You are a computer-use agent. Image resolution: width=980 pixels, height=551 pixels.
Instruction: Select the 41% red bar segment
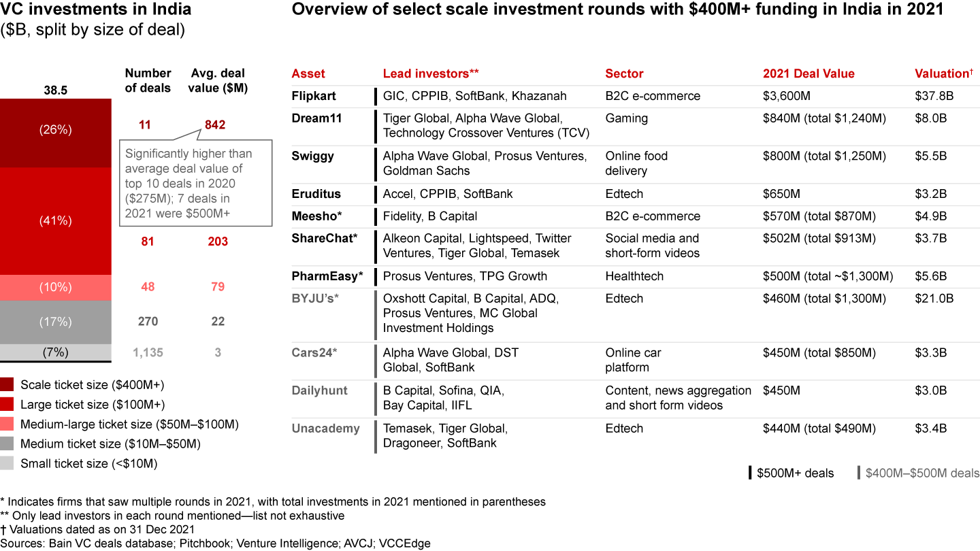coord(55,221)
